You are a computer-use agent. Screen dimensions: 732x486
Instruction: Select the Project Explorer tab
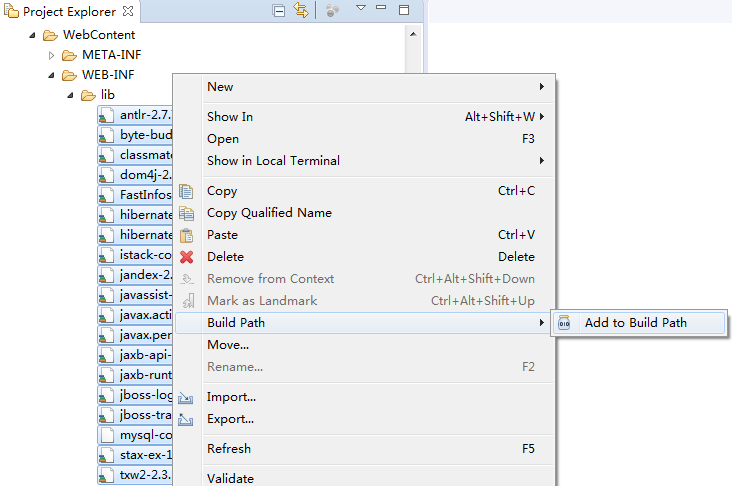(x=69, y=11)
